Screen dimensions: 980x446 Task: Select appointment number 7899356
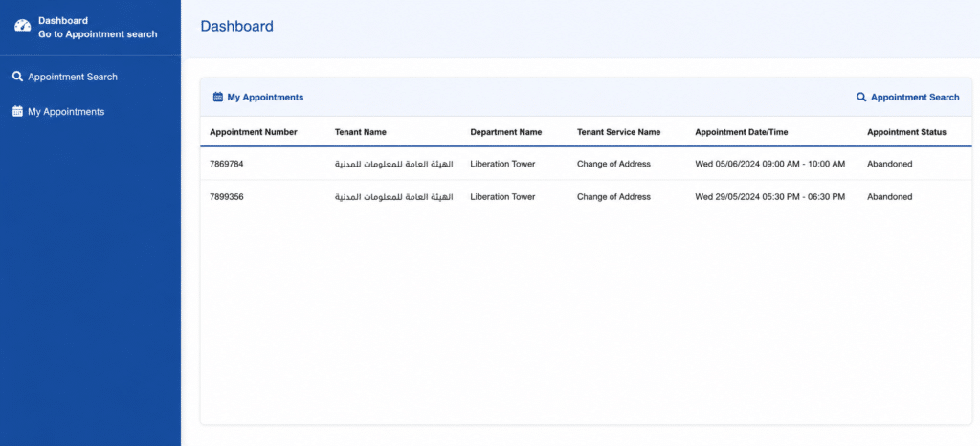[227, 197]
